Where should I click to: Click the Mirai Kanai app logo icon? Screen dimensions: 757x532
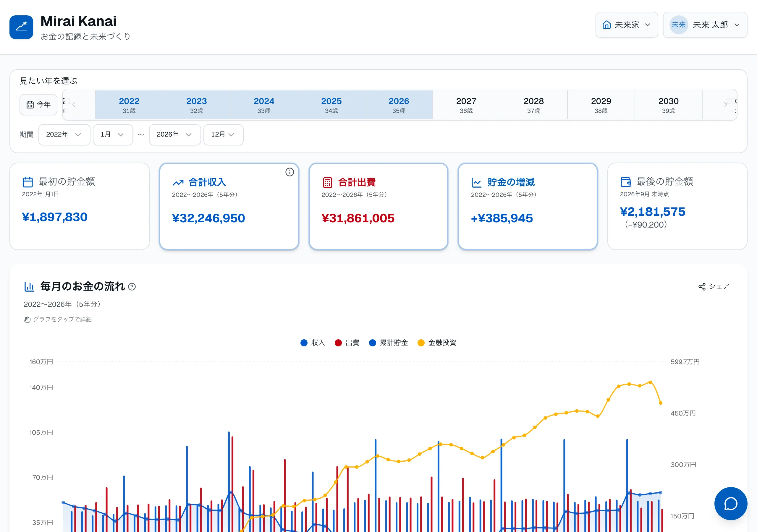[21, 27]
